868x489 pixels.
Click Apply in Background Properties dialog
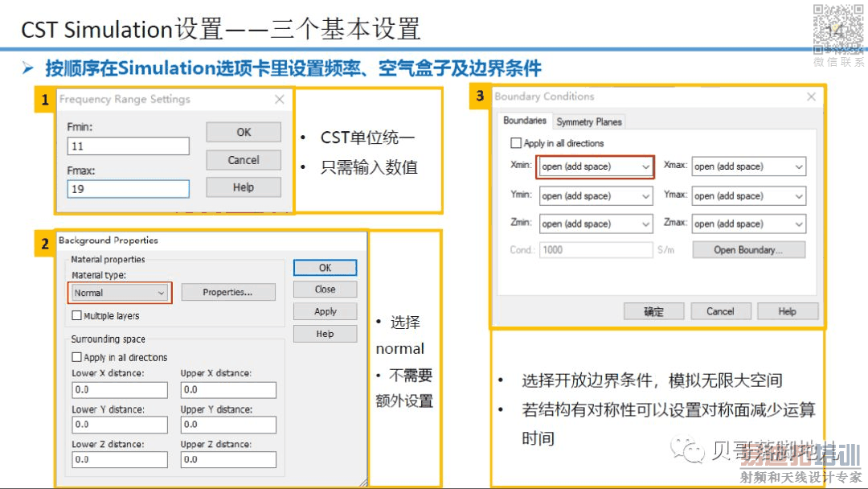325,311
